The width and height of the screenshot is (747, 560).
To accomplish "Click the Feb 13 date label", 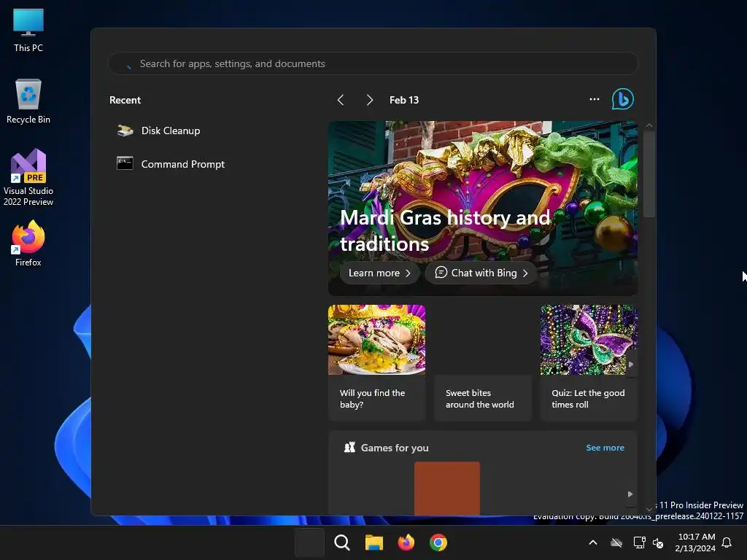I will (x=404, y=100).
